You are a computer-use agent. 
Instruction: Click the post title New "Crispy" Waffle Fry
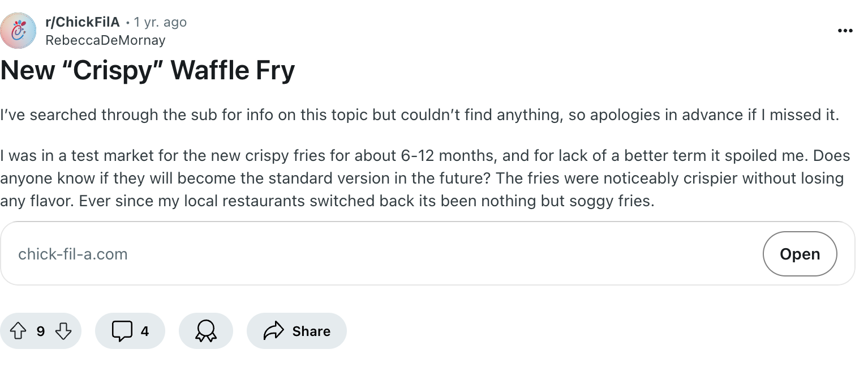click(x=148, y=71)
